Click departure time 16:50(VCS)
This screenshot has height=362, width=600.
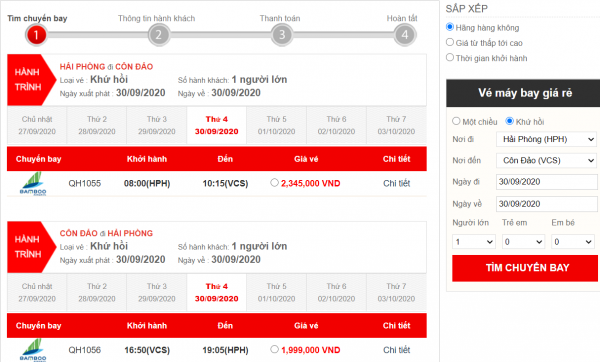147,350
